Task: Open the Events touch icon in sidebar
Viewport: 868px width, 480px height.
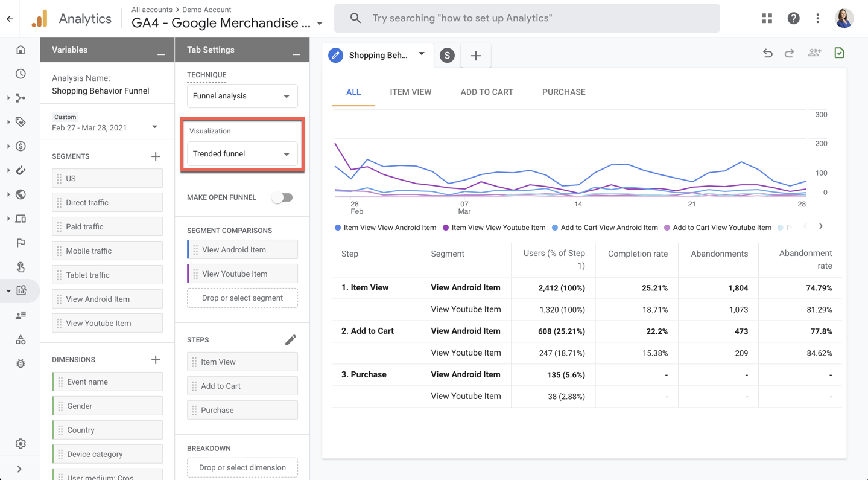Action: pyautogui.click(x=21, y=267)
